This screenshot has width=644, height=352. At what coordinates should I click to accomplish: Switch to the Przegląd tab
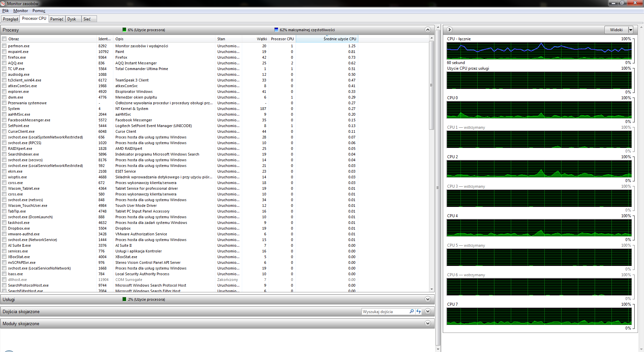tap(10, 19)
